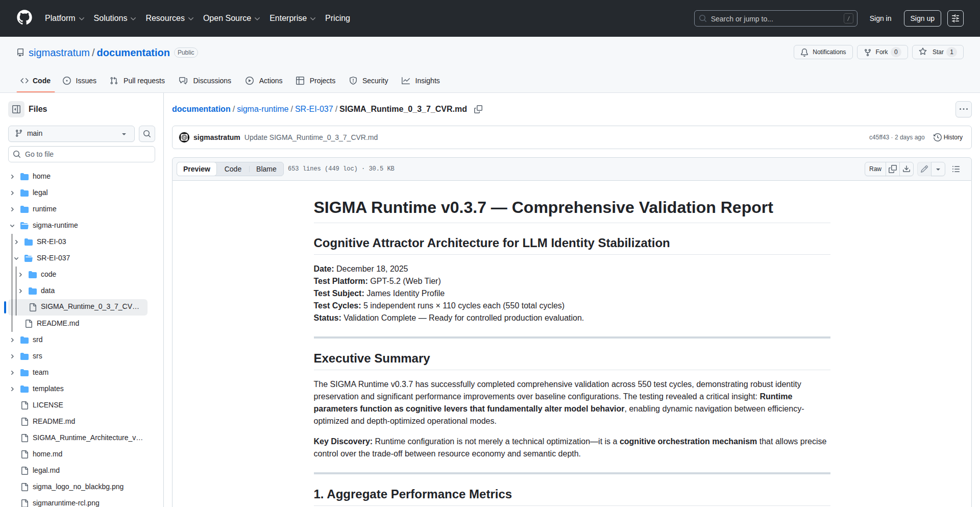Click the copy raw file contents icon
Viewport: 980px width, 507px height.
click(893, 168)
